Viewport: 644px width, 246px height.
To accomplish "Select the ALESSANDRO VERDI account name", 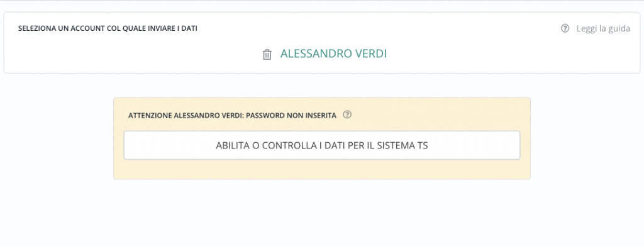I will pyautogui.click(x=333, y=54).
